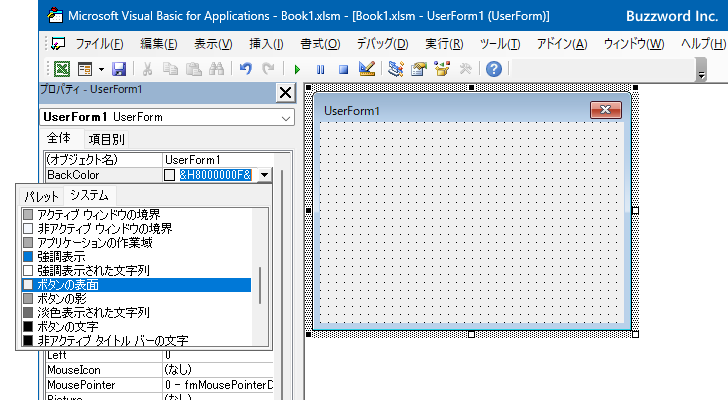728x400 pixels.
Task: Choose 淡色表示された文字列 system color
Action: [x=136, y=313]
